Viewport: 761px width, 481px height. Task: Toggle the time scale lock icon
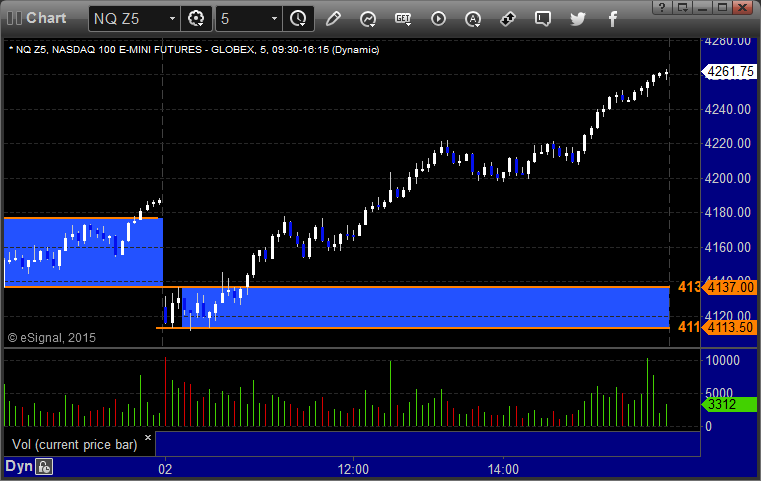(x=44, y=467)
